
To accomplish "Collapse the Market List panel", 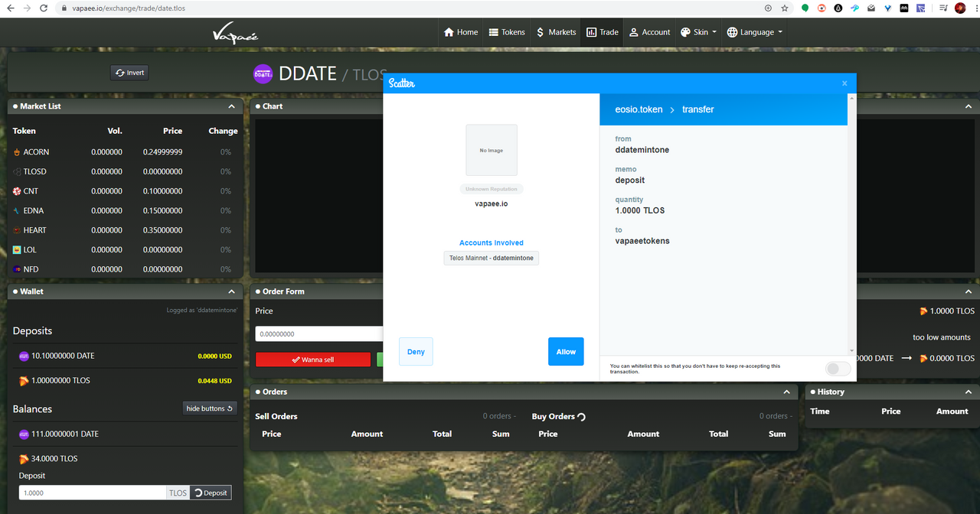I will click(232, 106).
